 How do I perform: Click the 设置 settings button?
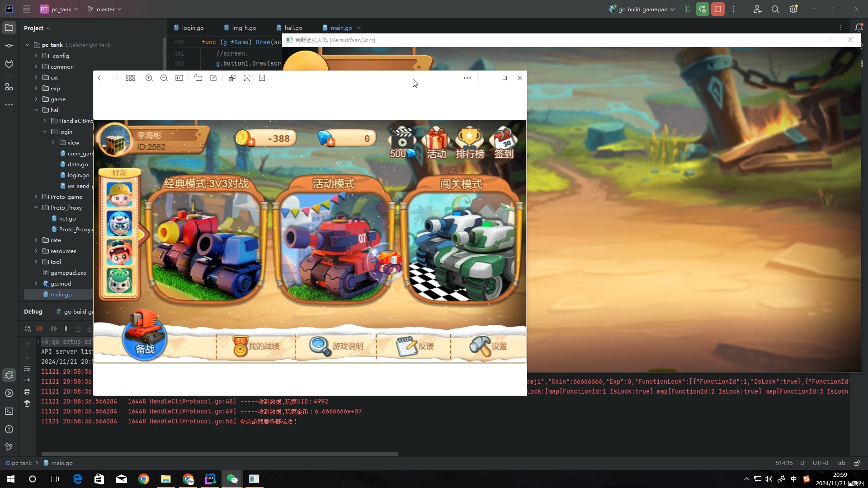(489, 346)
